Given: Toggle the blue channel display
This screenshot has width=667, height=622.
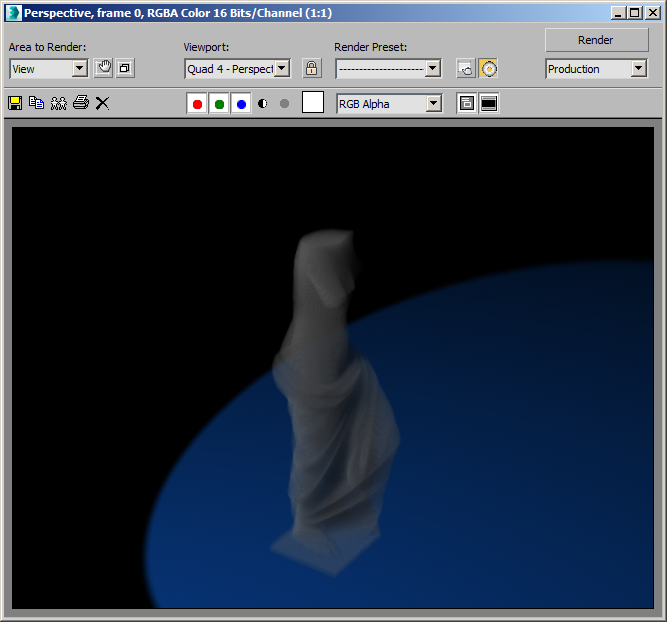Looking at the screenshot, I should 241,103.
